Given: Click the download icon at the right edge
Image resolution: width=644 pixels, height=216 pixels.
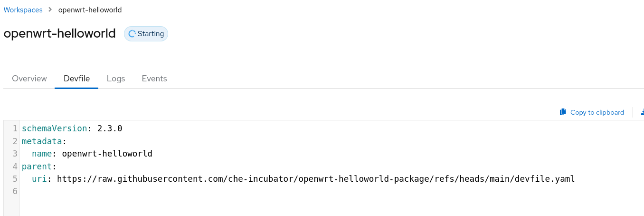Looking at the screenshot, I should click(642, 112).
